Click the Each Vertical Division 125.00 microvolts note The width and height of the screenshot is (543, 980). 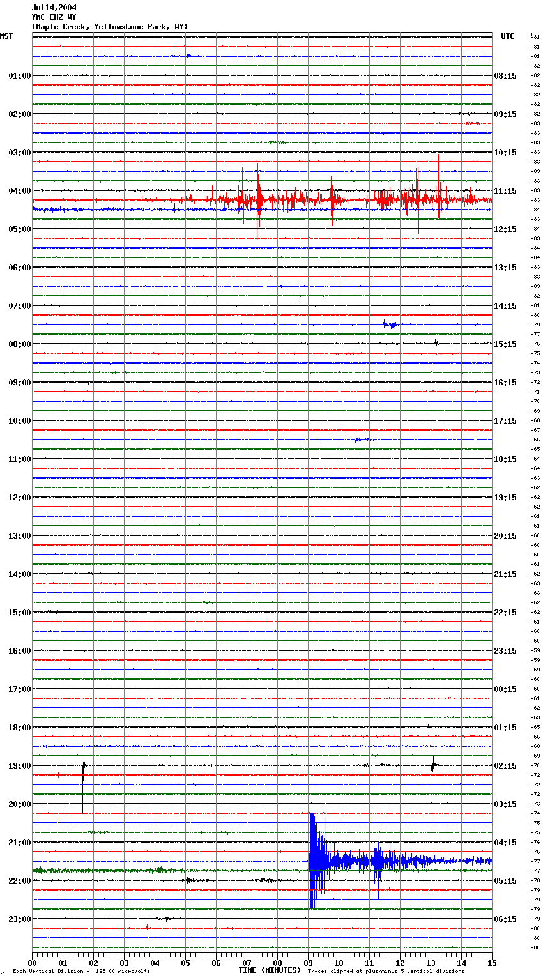(81, 972)
